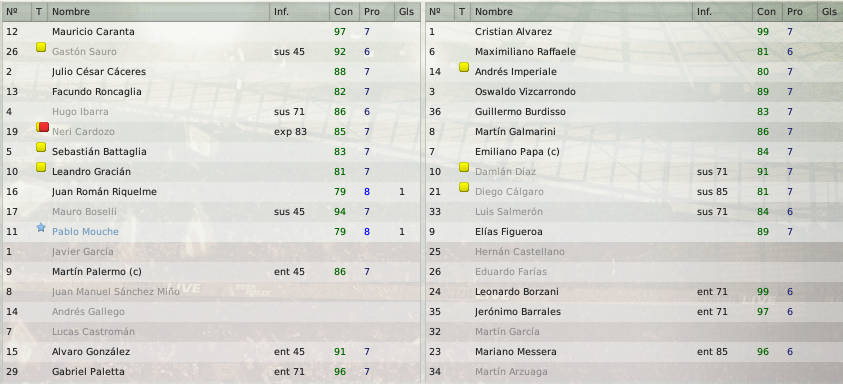Viewport: 843px width, 384px height.
Task: Select Emiliano Papa (c) row
Action: 634,152
